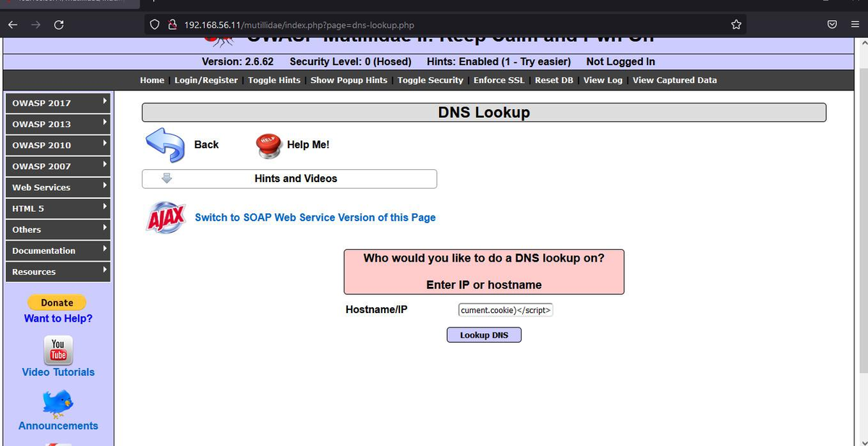
Task: Click the Want to Help? link
Action: tap(58, 318)
